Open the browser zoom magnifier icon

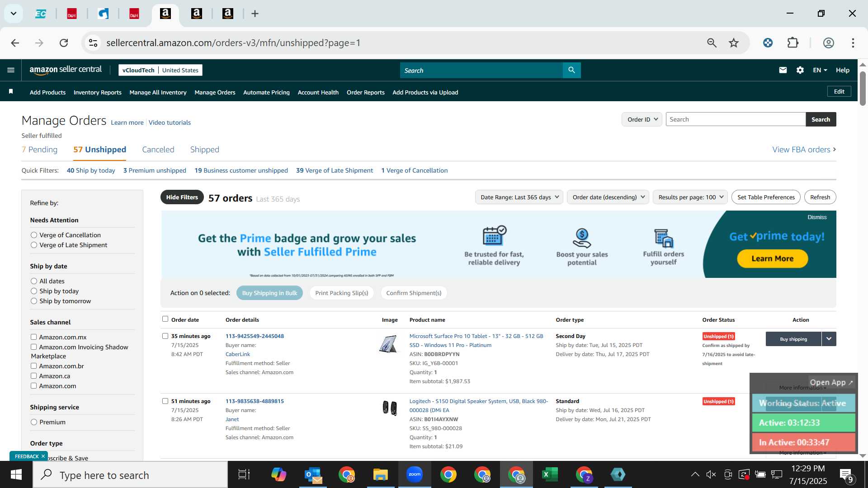(712, 43)
